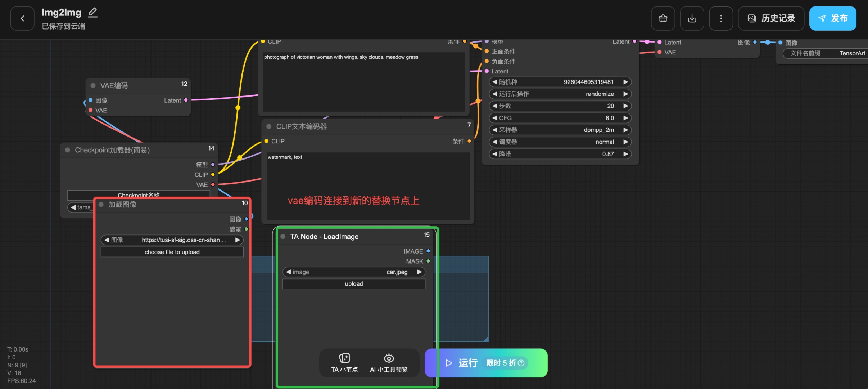Collapse the VAE编码 node via its dot
Image resolution: width=868 pixels, height=389 pixels.
[x=93, y=85]
